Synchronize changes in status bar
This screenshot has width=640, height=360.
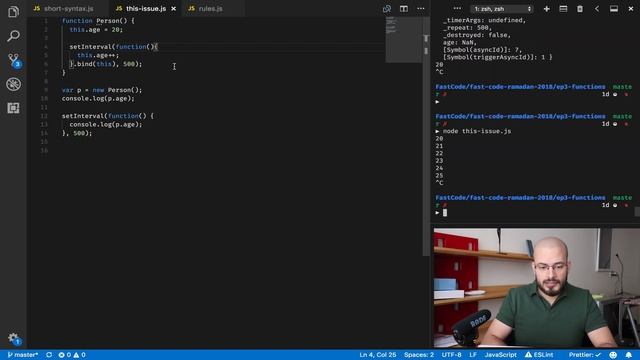pos(49,355)
